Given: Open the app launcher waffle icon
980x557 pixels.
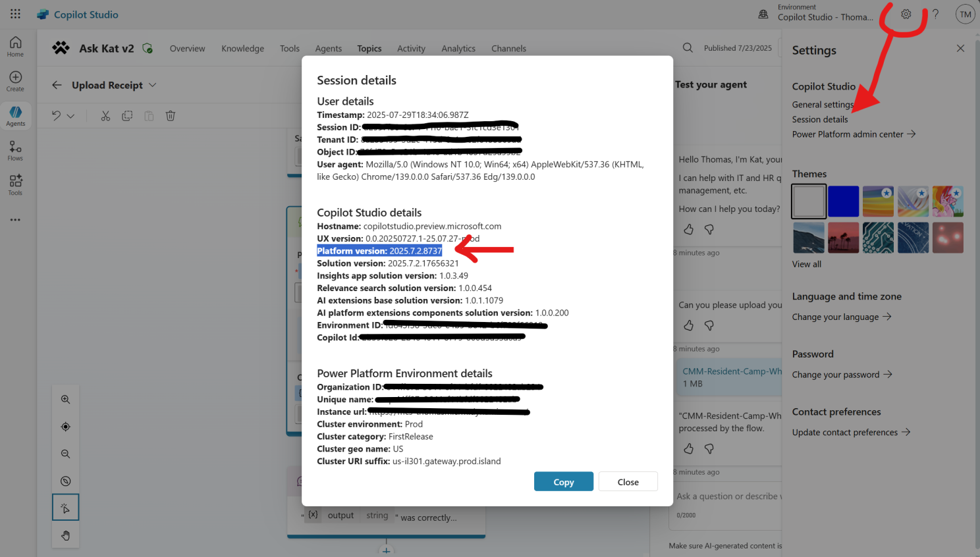Looking at the screenshot, I should (x=15, y=14).
